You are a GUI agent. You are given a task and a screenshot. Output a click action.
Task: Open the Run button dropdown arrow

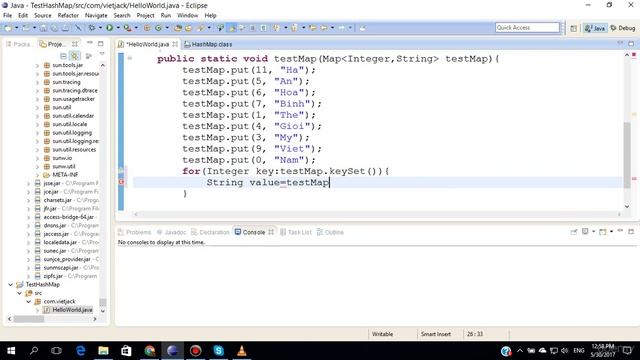pyautogui.click(x=118, y=28)
